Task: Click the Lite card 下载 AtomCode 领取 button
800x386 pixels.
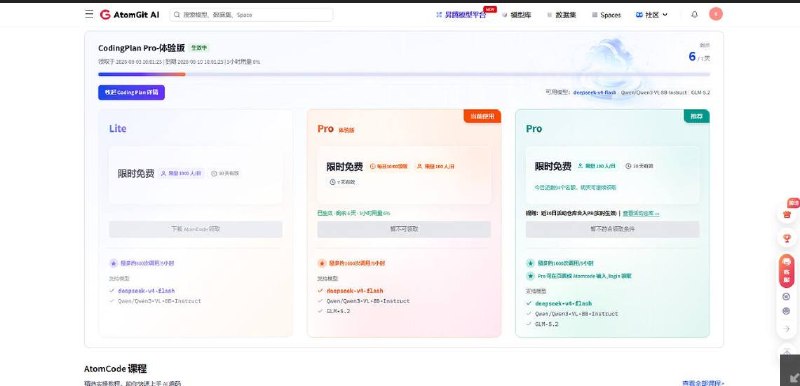Action: pyautogui.click(x=195, y=229)
